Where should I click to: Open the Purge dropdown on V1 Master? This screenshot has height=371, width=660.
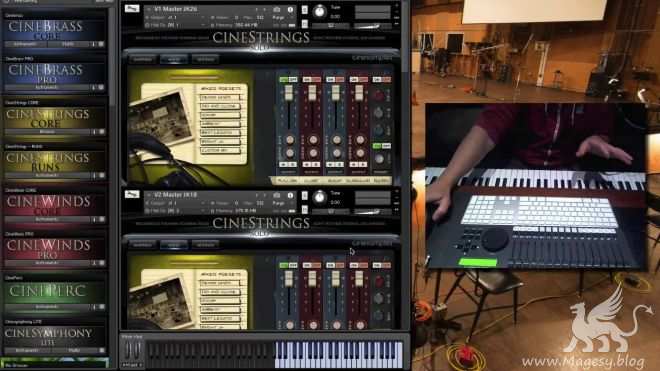[281, 18]
